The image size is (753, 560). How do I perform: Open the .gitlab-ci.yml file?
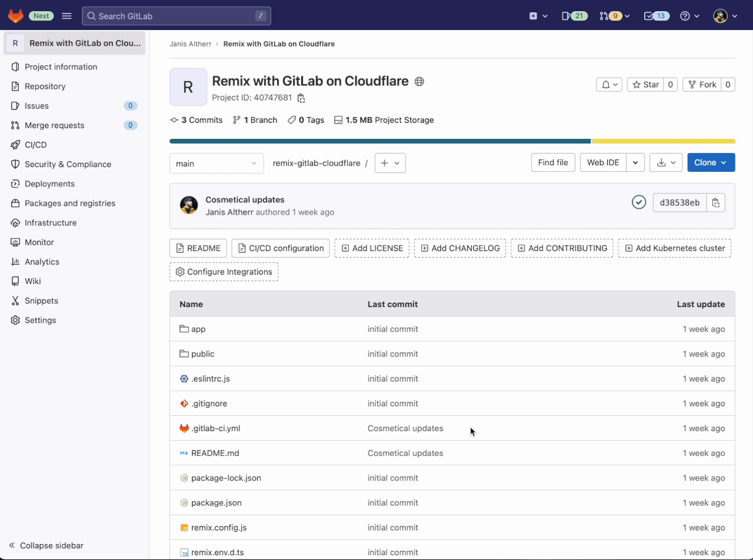point(216,428)
